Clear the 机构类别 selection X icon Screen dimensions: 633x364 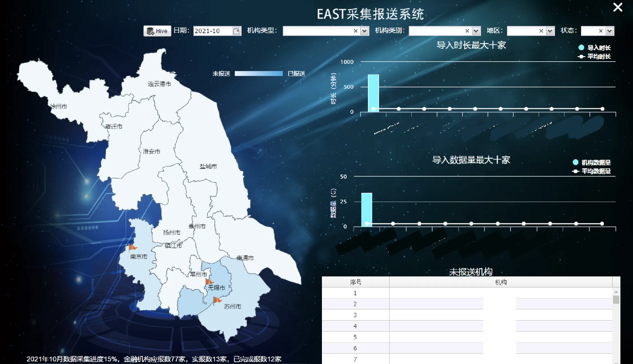tap(467, 31)
